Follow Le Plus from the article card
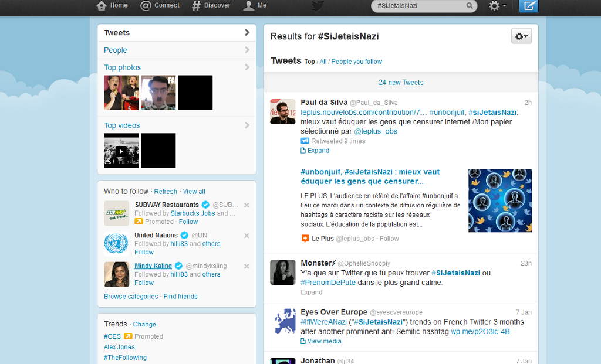The image size is (601, 364). [x=389, y=239]
